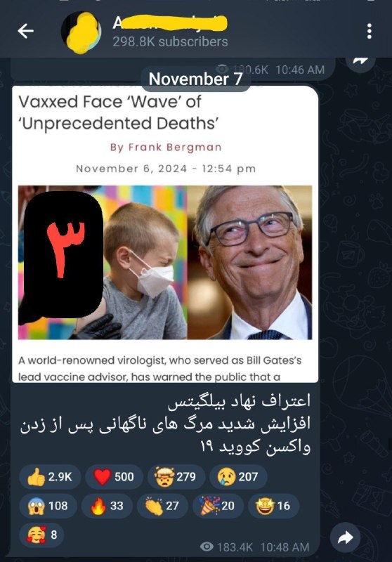Add the screaming face reaction with 108
Image resolution: width=392 pixels, height=562 pixels.
pyautogui.click(x=48, y=506)
